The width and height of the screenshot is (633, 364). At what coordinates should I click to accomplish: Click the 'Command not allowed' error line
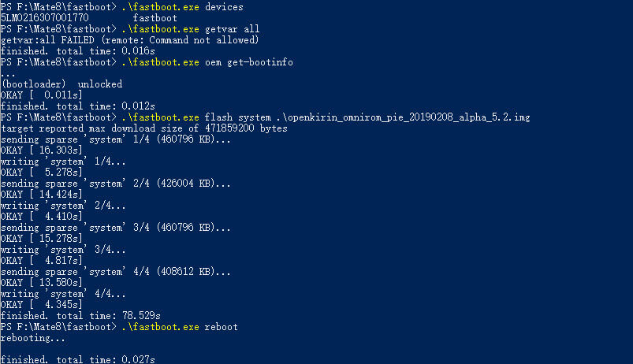129,40
